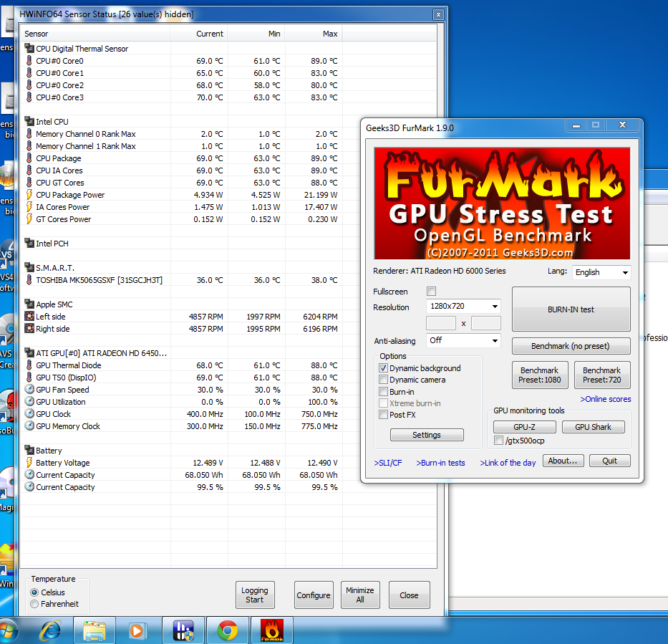Click the Max column header

click(x=314, y=34)
